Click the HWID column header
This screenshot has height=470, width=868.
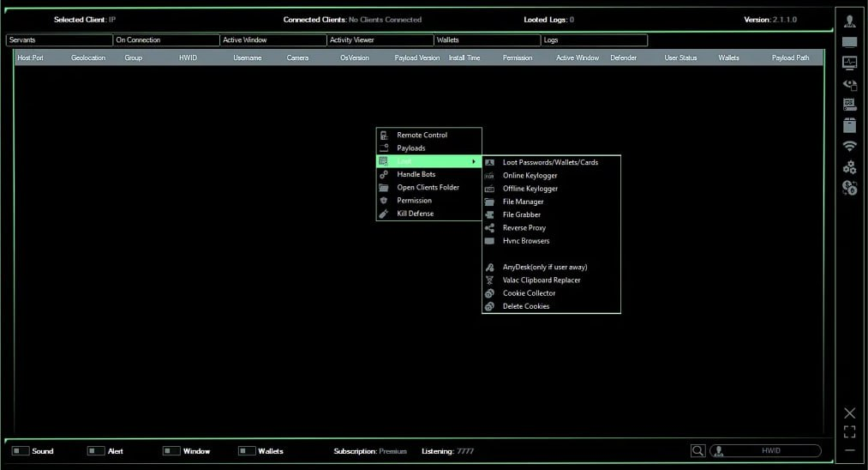pyautogui.click(x=188, y=57)
